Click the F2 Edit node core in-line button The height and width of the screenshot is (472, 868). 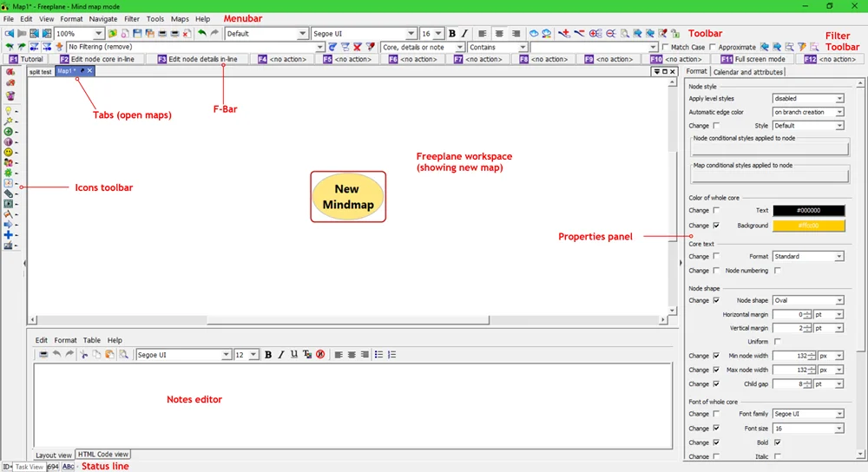point(97,59)
